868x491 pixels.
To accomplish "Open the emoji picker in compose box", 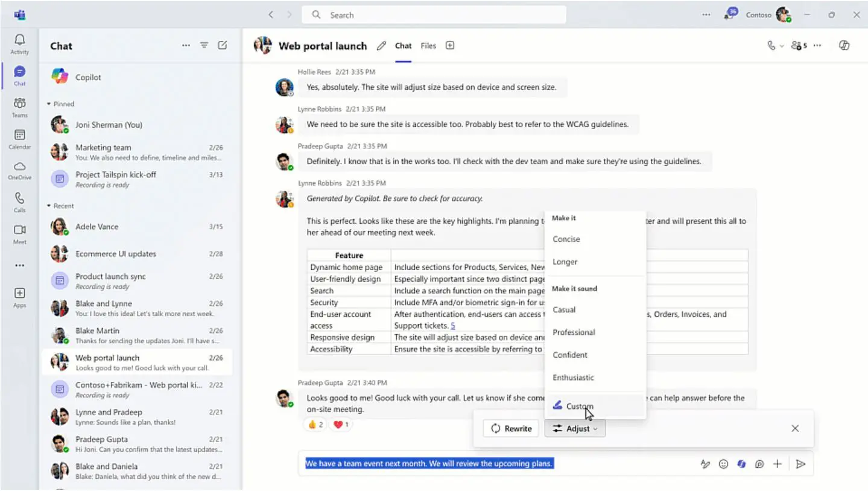I will (723, 464).
